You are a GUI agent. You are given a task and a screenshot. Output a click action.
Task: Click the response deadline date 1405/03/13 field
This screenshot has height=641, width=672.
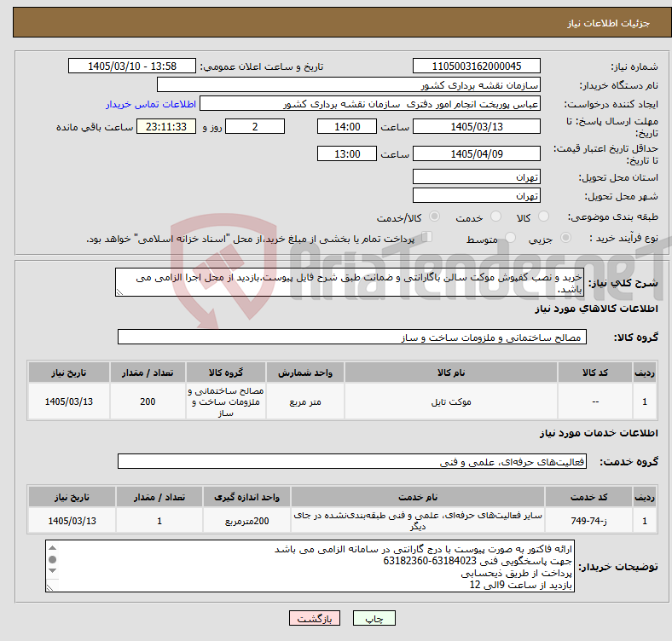(x=476, y=126)
